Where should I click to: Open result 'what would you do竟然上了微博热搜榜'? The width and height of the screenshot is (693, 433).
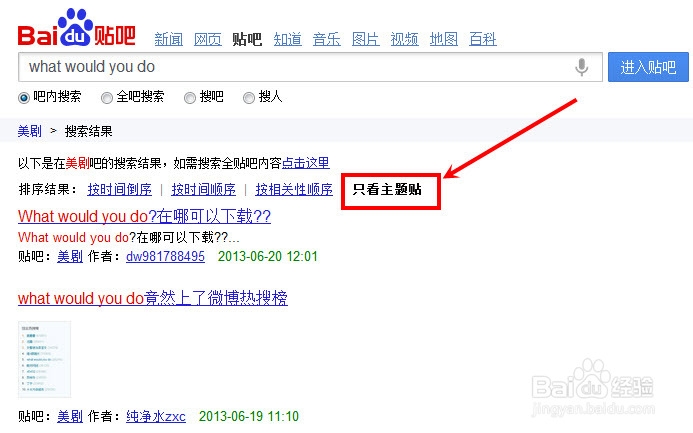tap(153, 298)
